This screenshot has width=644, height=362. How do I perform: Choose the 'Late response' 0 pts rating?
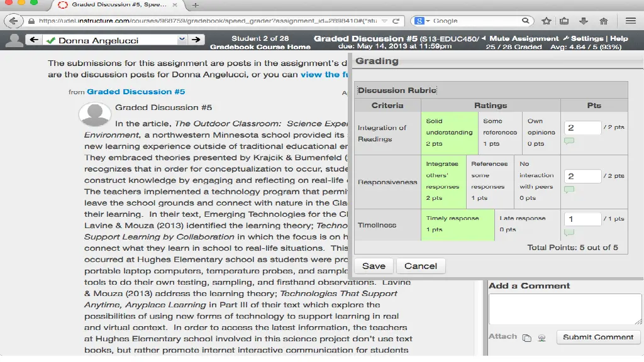(522, 224)
